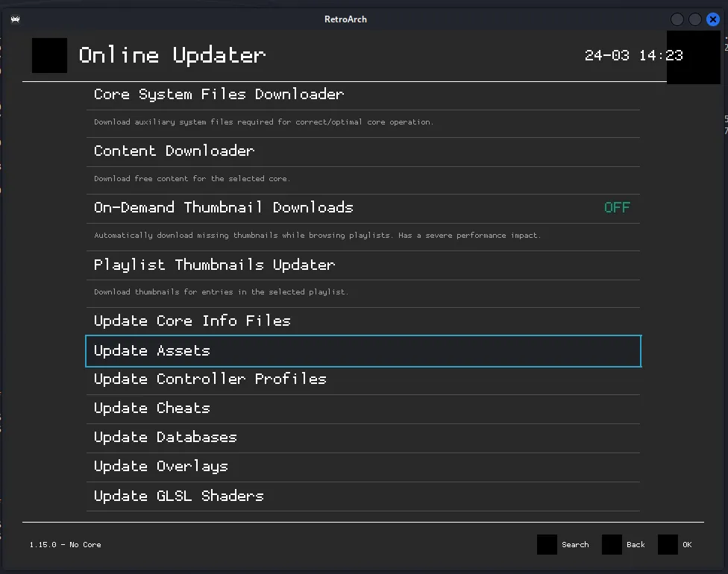Click the Back button icon in footer
This screenshot has height=574, width=728.
(612, 545)
